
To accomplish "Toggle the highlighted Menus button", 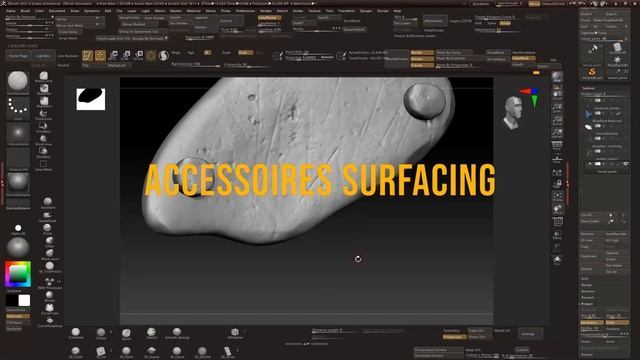I will [x=534, y=4].
